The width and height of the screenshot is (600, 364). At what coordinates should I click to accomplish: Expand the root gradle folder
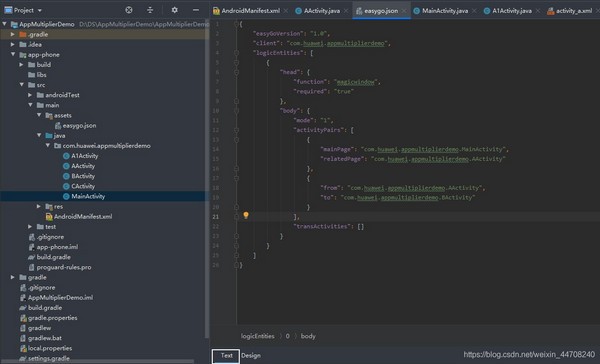tap(13, 277)
